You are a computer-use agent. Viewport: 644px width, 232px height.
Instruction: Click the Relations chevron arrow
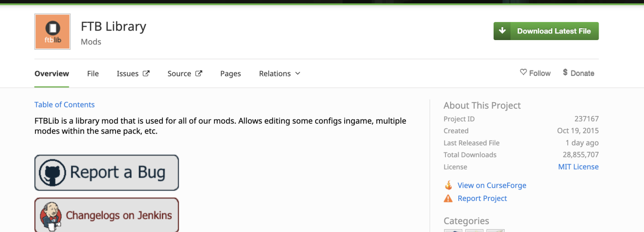coord(298,74)
